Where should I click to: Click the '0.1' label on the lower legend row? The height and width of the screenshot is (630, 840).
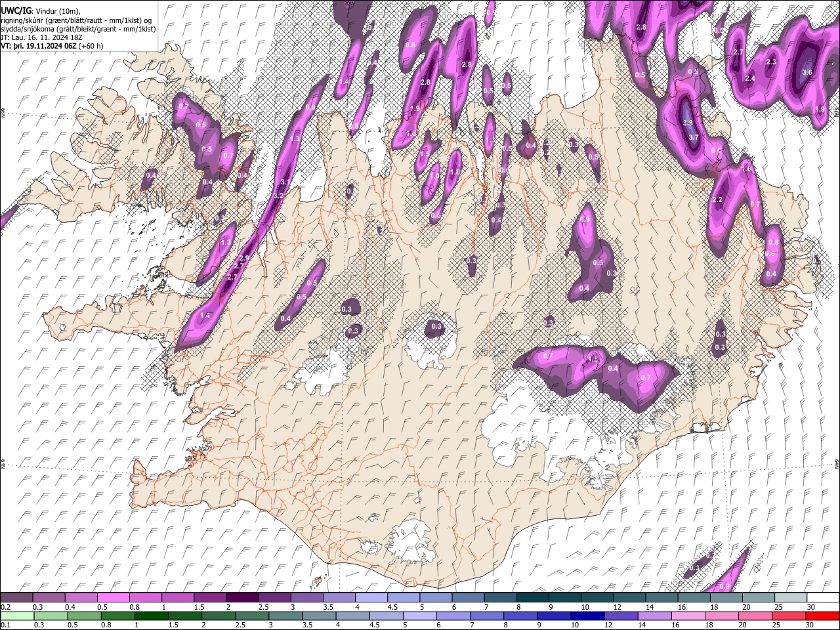point(5,625)
